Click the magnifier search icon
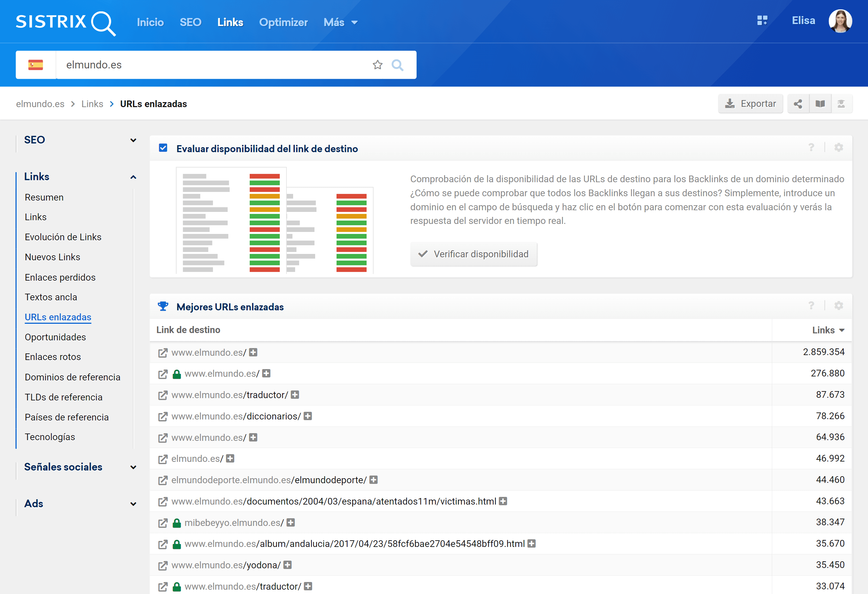This screenshot has width=868, height=594. pyautogui.click(x=397, y=65)
